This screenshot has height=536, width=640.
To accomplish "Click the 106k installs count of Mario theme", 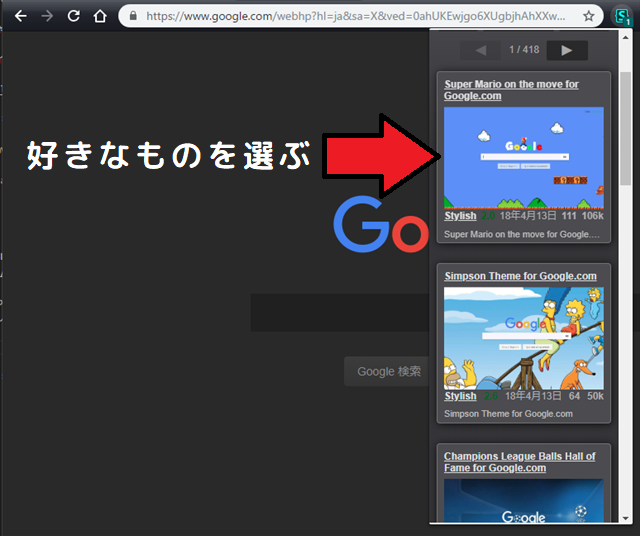I will [592, 216].
